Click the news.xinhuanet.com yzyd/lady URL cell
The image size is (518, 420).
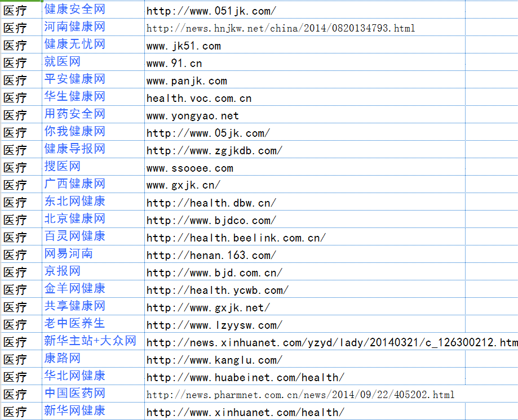tap(331, 342)
